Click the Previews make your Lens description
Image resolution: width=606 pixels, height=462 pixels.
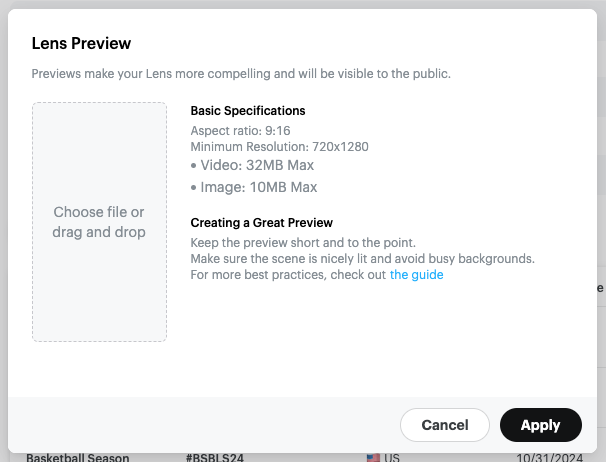(x=241, y=74)
